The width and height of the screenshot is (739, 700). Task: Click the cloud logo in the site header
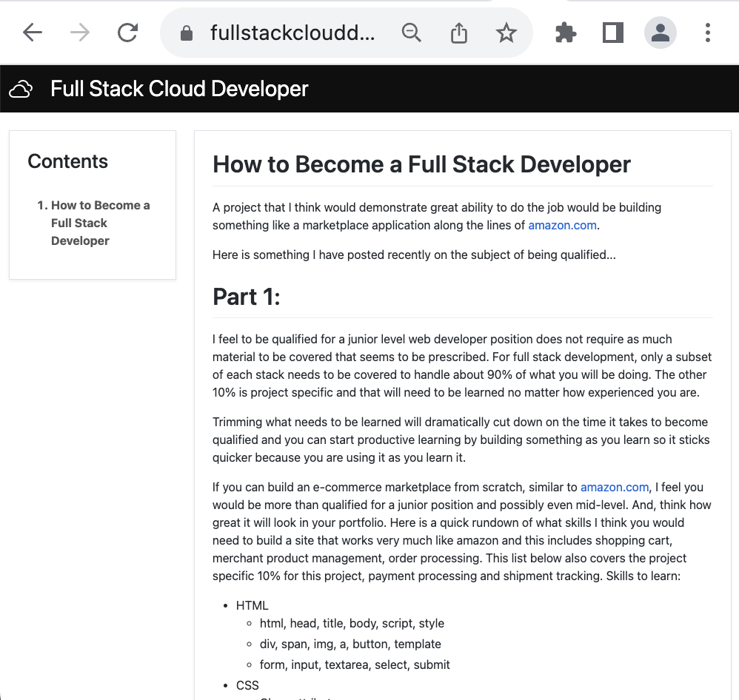coord(21,90)
